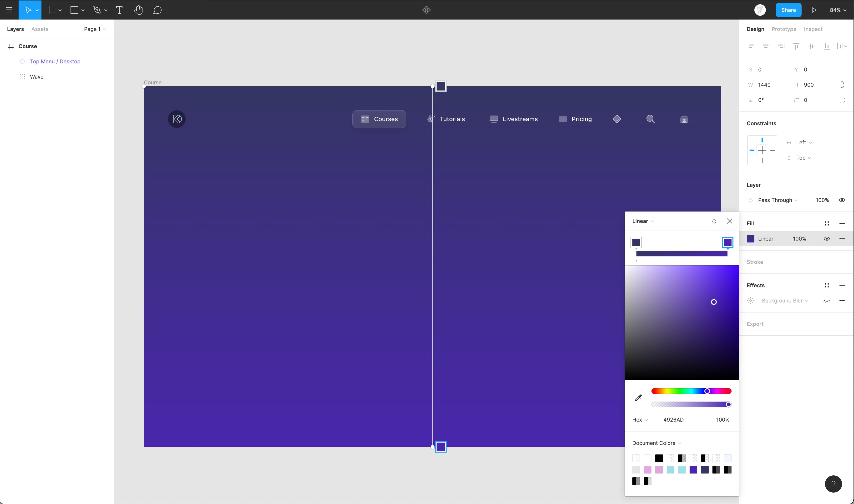
Task: Expand the Pass Through blend mode dropdown
Action: [x=778, y=200]
